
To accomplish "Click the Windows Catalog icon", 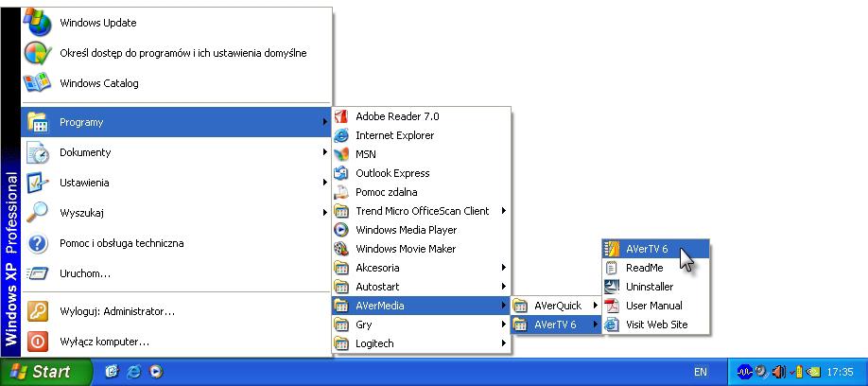I will pos(38,83).
